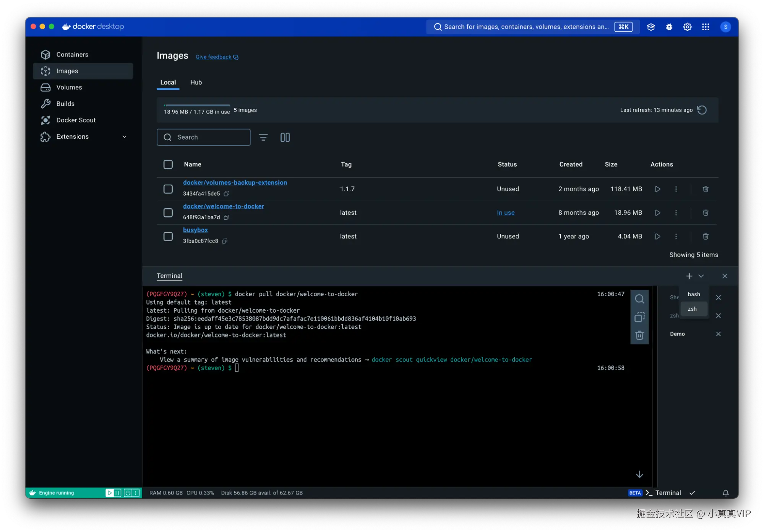This screenshot has width=764, height=532.
Task: Open more actions for the volumes-backup-extension image
Action: [x=676, y=189]
